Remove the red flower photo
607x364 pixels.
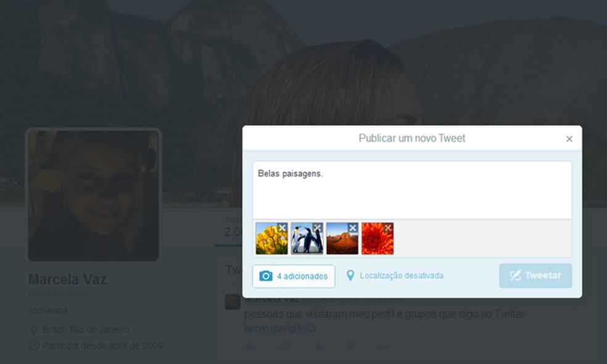coord(388,228)
